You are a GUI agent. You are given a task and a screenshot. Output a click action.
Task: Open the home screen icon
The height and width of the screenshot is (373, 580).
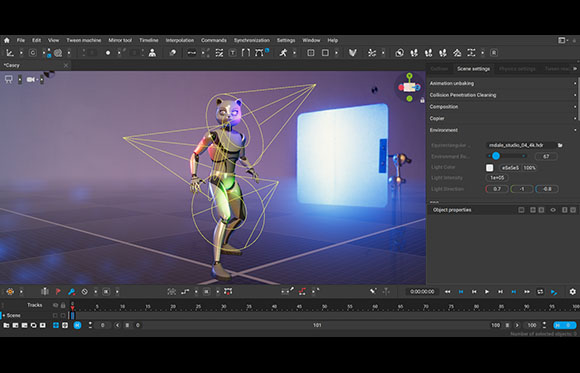click(x=7, y=40)
